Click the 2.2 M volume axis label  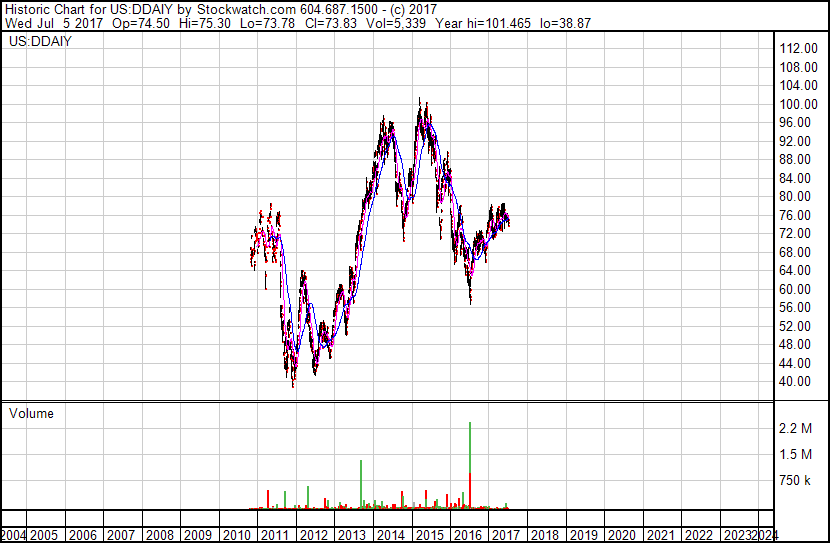tap(800, 429)
